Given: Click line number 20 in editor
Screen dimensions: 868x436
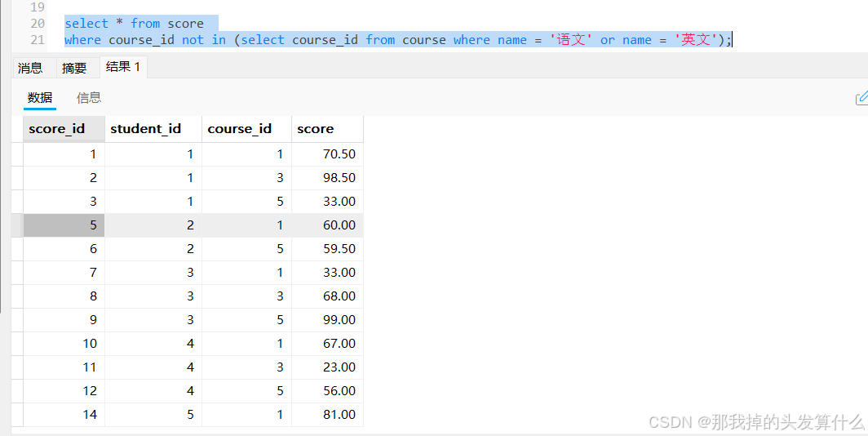Looking at the screenshot, I should pyautogui.click(x=38, y=23).
